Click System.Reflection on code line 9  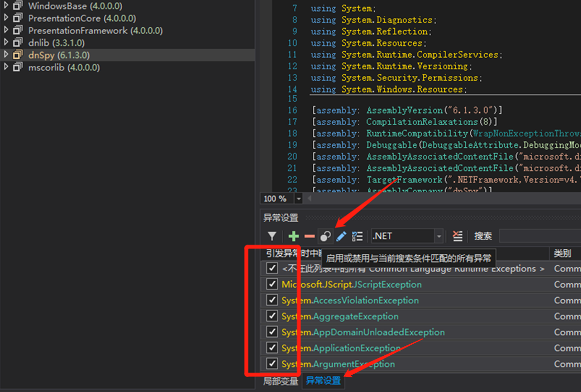(x=384, y=31)
